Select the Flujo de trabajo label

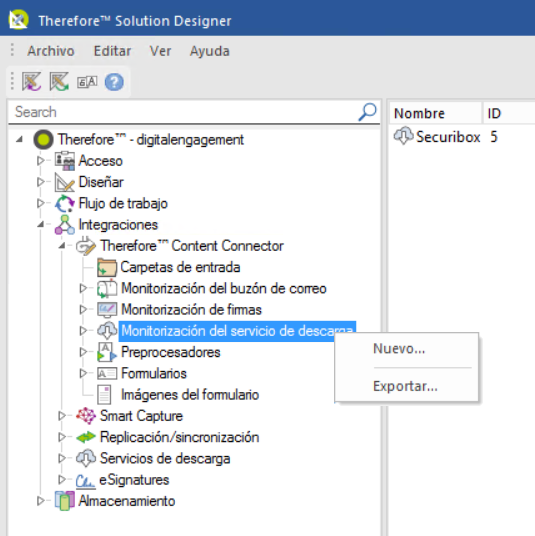coord(123,203)
